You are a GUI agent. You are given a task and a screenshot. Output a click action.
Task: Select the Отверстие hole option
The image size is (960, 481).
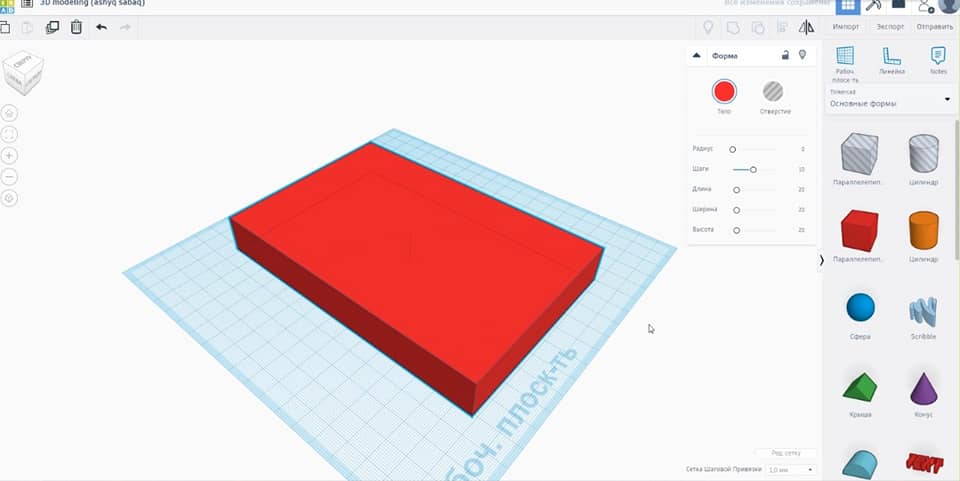tap(773, 92)
